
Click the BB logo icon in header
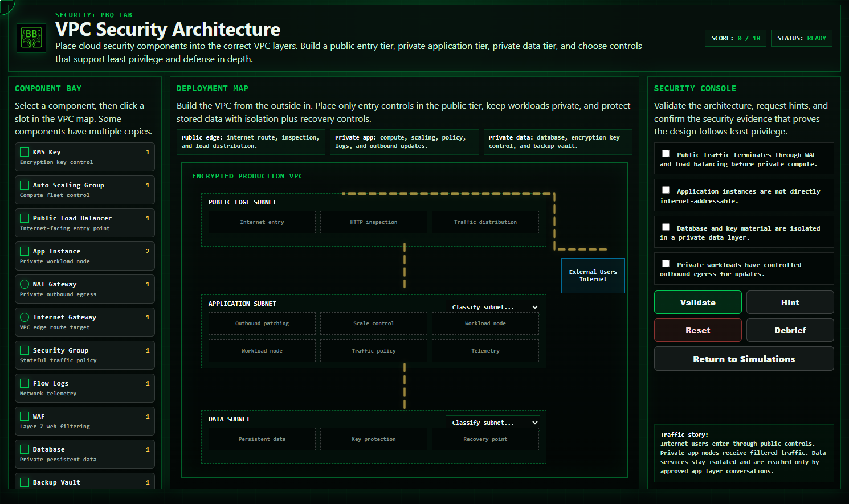31,38
